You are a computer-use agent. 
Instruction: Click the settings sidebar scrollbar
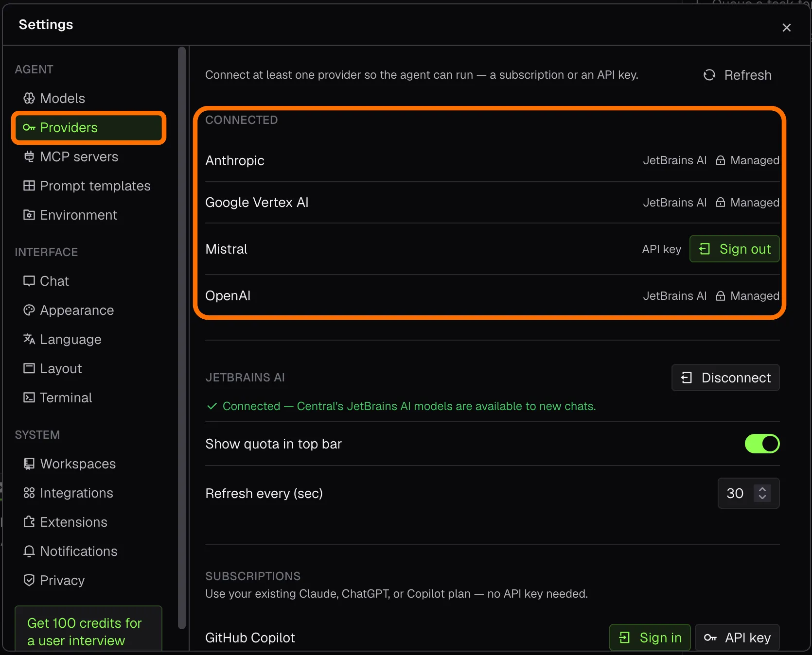click(x=182, y=337)
